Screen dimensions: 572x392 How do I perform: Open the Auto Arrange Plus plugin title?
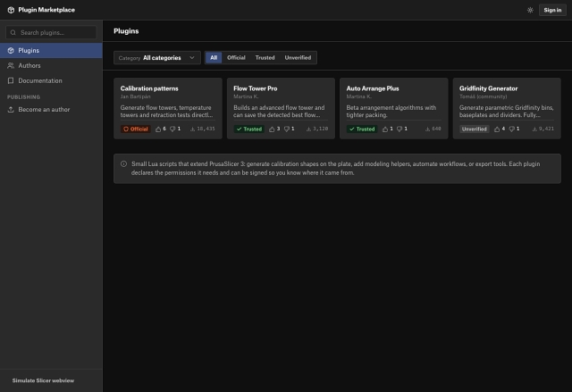coord(373,88)
